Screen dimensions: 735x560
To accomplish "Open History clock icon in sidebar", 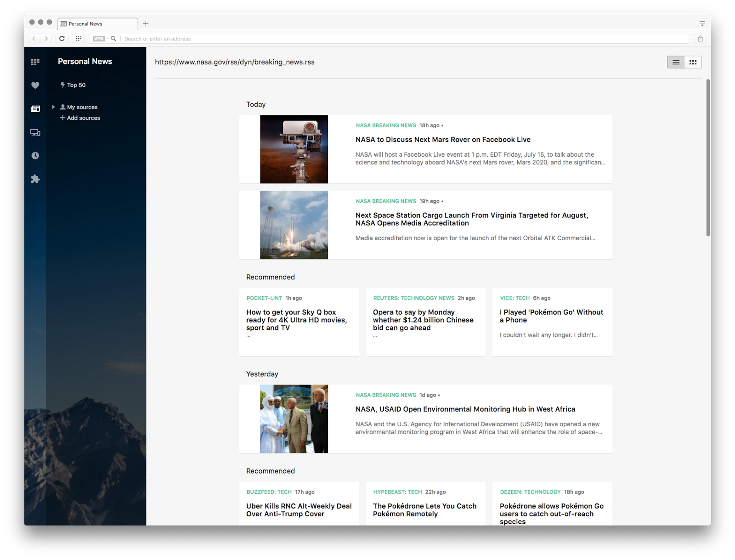I will click(x=35, y=156).
